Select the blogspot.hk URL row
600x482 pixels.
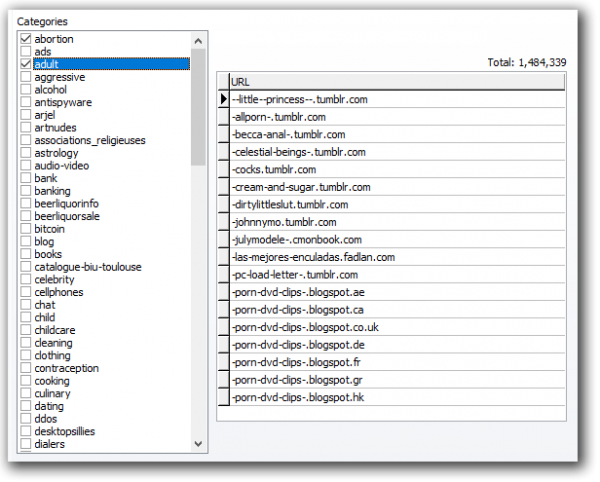coord(397,397)
